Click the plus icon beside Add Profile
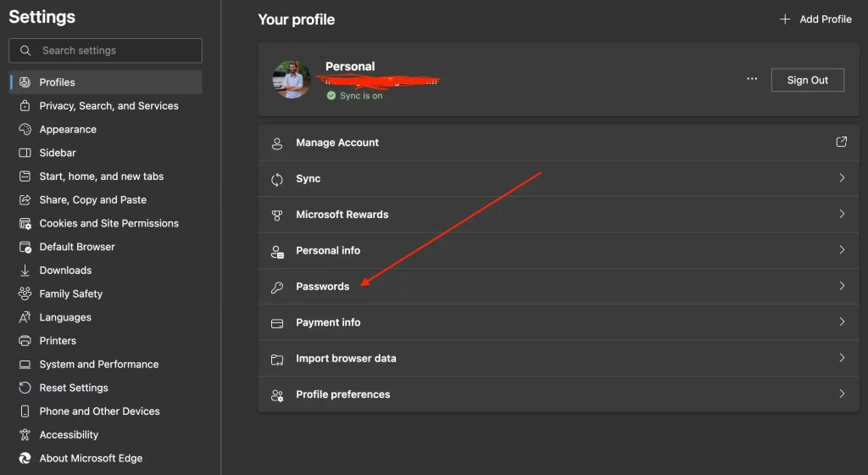Screen dimensions: 868x475 pos(785,20)
